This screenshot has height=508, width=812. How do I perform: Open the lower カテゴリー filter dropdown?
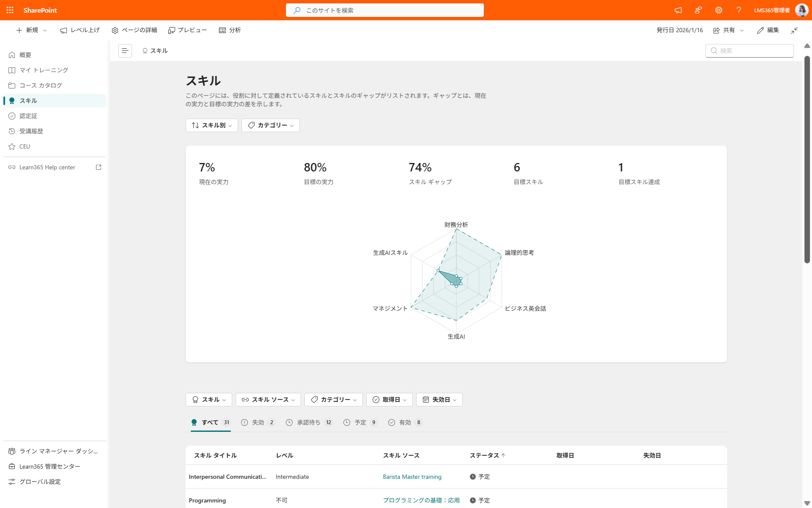point(334,400)
